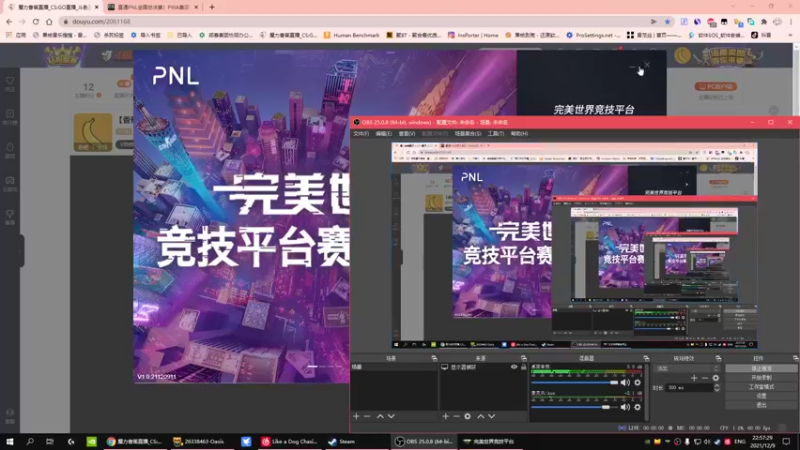Viewport: 800px width, 450px height.
Task: Open the Help menu in OBS
Action: coord(519,134)
